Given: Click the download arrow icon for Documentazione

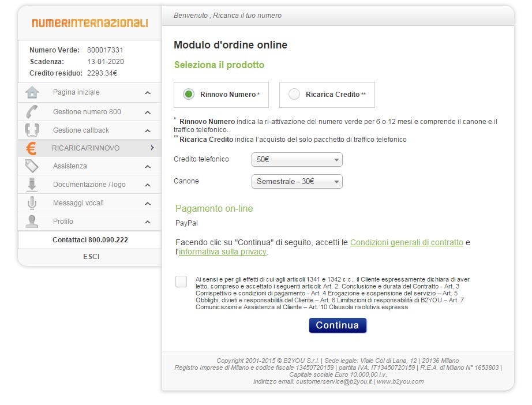Looking at the screenshot, I should coord(32,184).
